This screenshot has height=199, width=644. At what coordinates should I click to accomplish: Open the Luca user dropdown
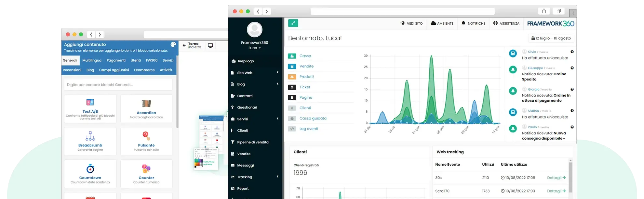[255, 48]
